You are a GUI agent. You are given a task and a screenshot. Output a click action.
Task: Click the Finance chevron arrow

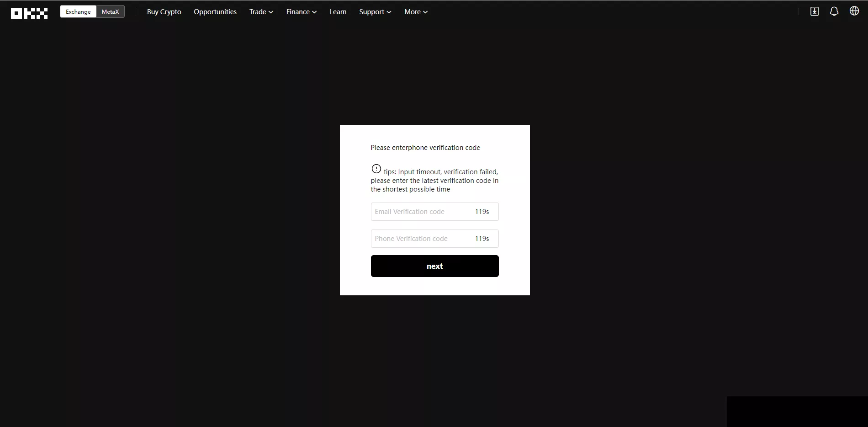tap(314, 12)
